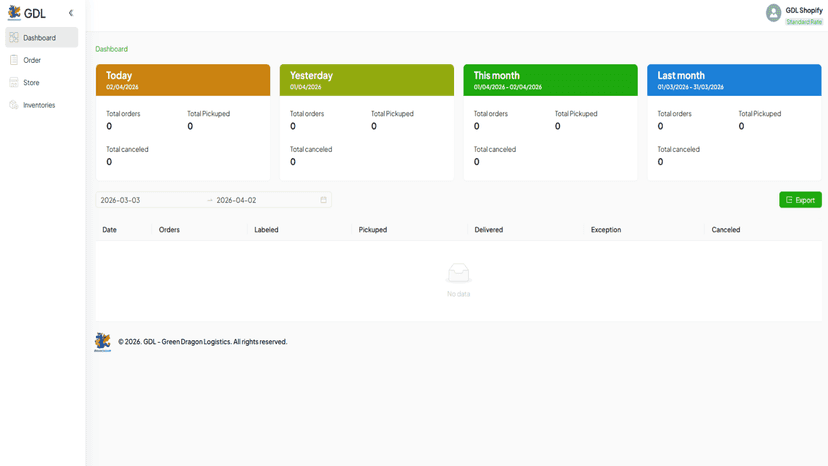Click the Last month date range text
Viewport: 828px width, 466px height.
(691, 87)
